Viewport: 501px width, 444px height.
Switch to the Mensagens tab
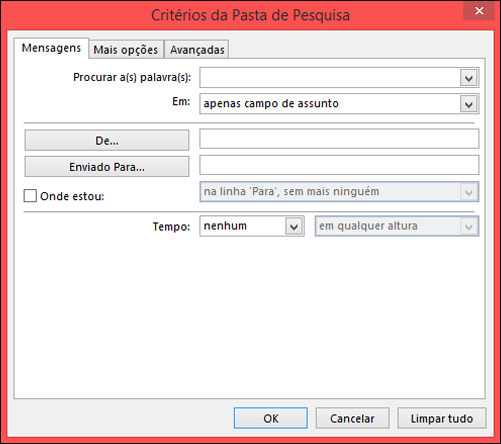51,48
